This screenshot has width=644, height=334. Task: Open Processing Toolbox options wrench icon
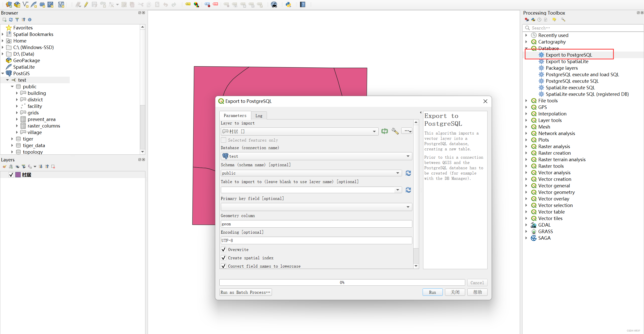point(563,20)
